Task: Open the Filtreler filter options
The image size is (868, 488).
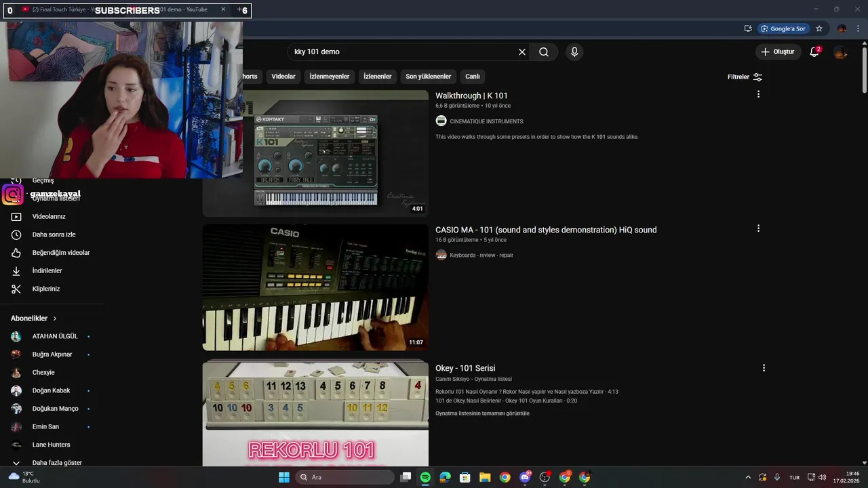Action: 745,77
